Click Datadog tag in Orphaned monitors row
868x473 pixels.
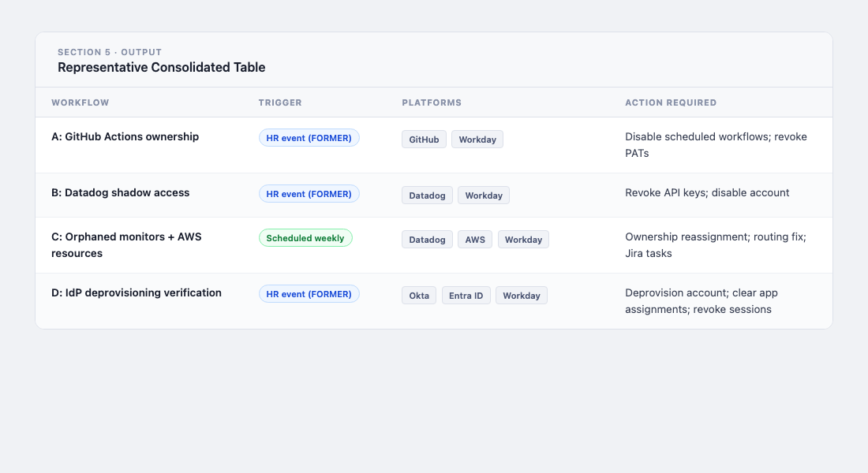point(428,240)
